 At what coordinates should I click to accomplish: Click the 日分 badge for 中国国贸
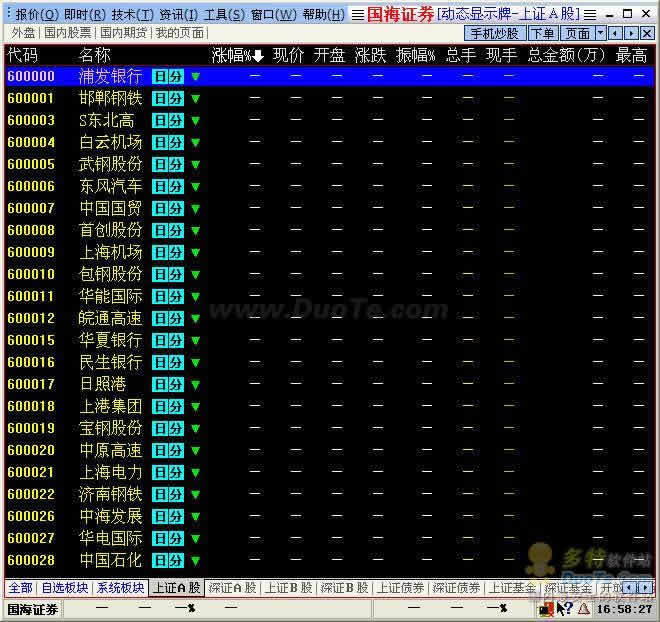(x=168, y=208)
